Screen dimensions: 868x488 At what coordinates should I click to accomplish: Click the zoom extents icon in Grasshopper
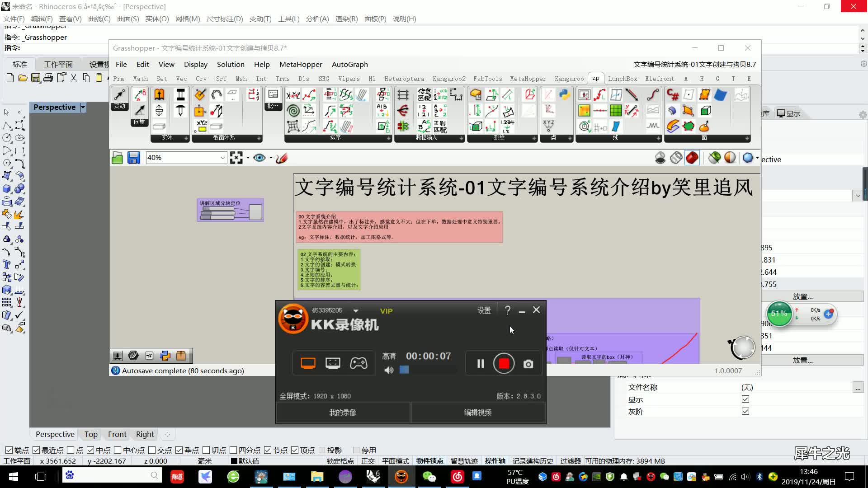(236, 158)
